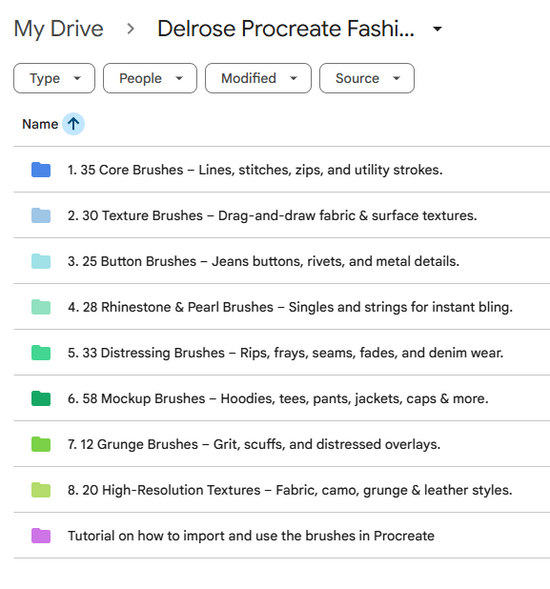Select the purple Tutorial folder icon
This screenshot has width=550, height=589.
point(41,536)
